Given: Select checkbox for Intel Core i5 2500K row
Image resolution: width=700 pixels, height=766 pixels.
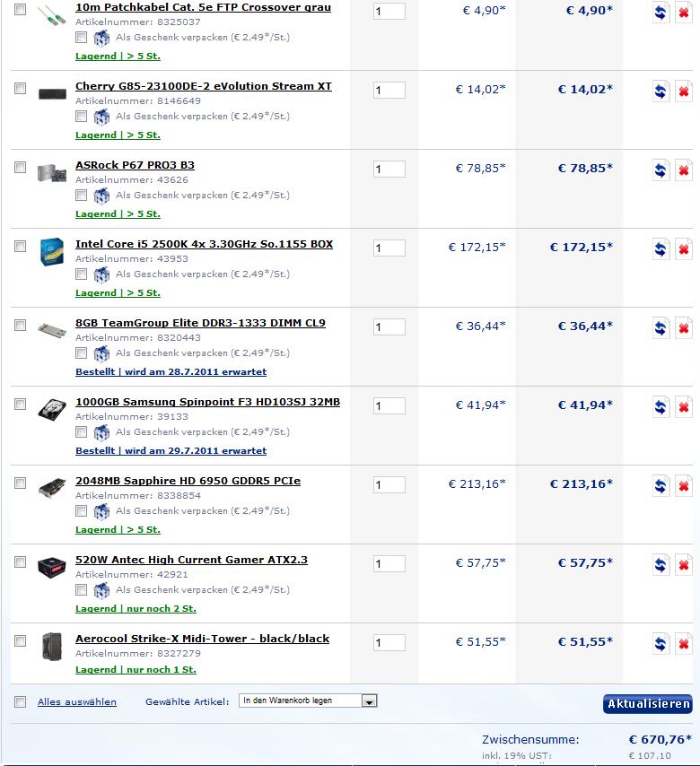Looking at the screenshot, I should coord(20,246).
